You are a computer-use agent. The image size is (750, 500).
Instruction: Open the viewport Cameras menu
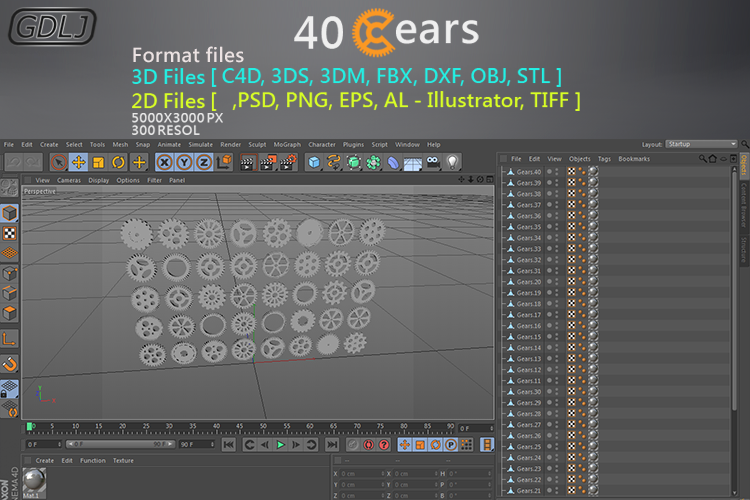(x=69, y=180)
